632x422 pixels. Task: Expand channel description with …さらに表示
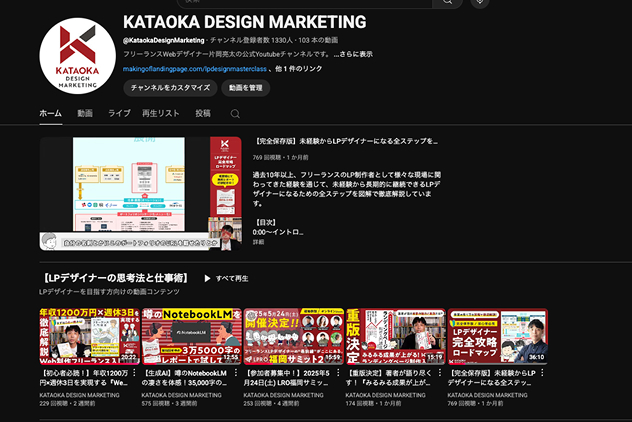353,54
